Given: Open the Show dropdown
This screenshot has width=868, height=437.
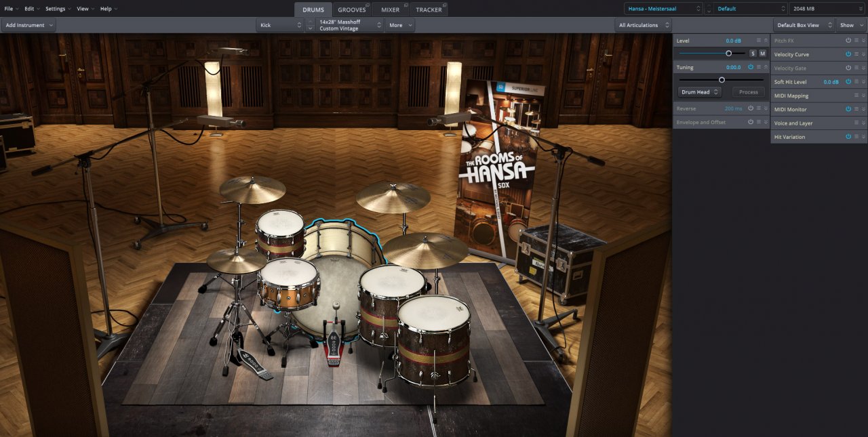Looking at the screenshot, I should coord(851,25).
